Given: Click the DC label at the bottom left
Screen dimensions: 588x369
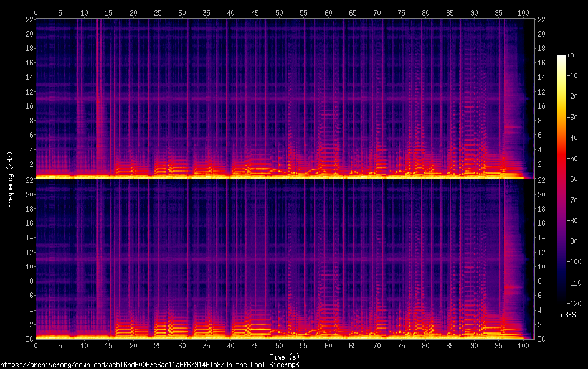Looking at the screenshot, I should pos(30,339).
